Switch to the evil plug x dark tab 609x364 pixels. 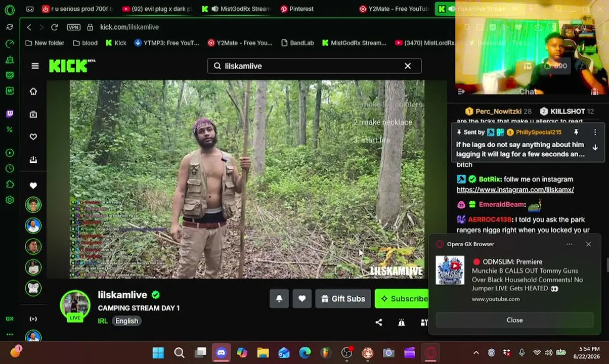(x=156, y=9)
